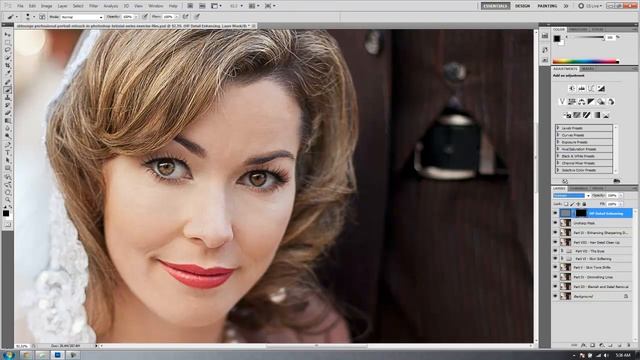Switch to the Swatches tab

pos(578,30)
